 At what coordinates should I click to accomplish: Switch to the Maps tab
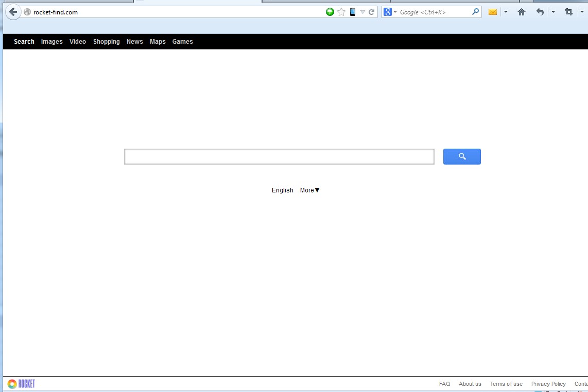point(158,42)
